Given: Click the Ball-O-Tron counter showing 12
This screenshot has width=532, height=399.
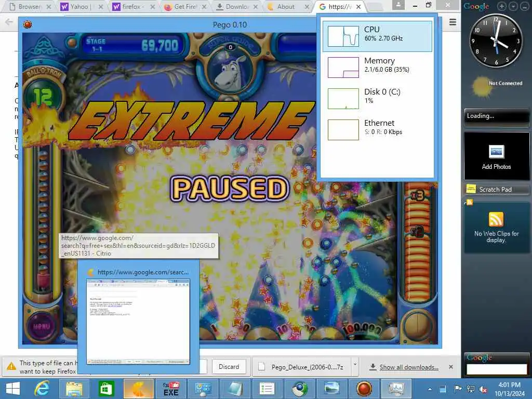Looking at the screenshot, I should [x=43, y=97].
